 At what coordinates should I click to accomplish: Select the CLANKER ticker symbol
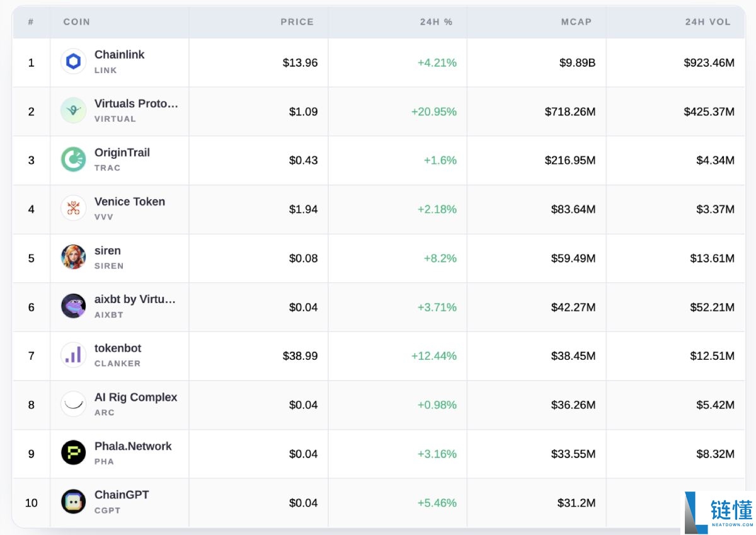(118, 364)
